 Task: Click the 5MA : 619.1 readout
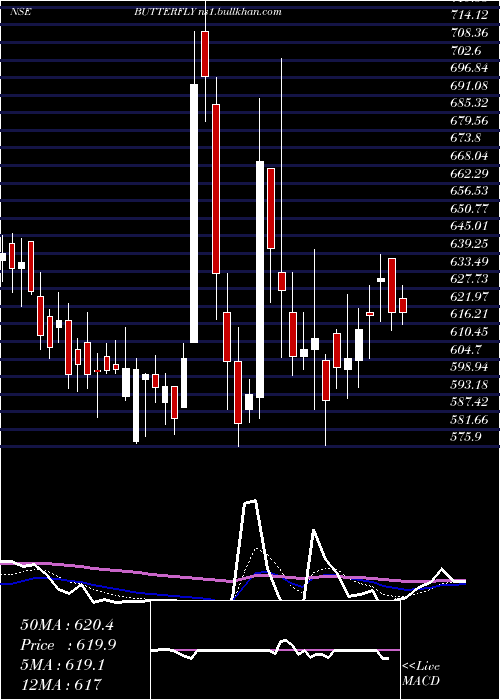tap(62, 666)
